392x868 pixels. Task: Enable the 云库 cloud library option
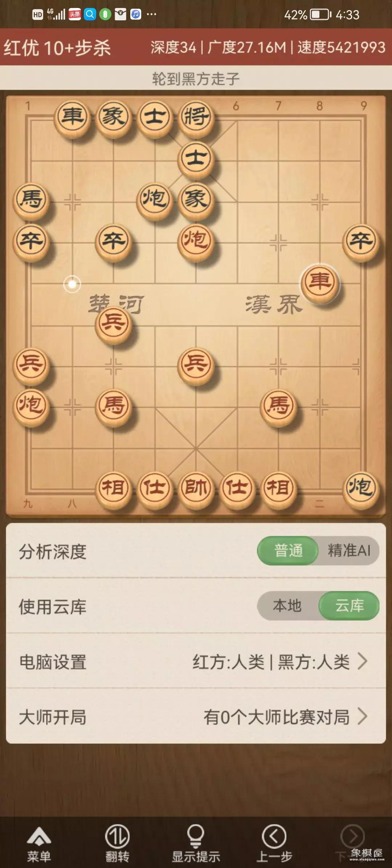click(349, 606)
